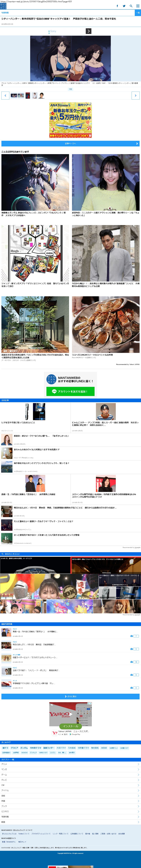Expand the アイドル category row
Viewport: 141px width, 868px height.
tap(71, 791)
